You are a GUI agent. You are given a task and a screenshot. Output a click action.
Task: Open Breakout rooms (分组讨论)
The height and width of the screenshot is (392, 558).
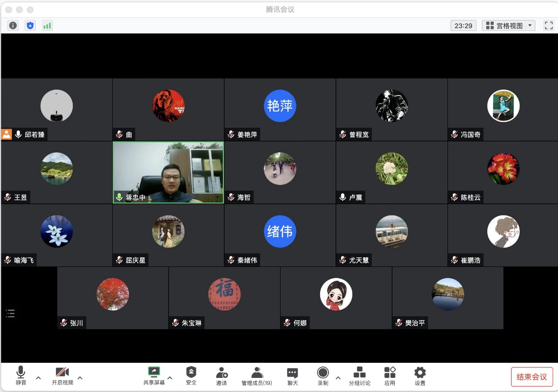coord(359,376)
